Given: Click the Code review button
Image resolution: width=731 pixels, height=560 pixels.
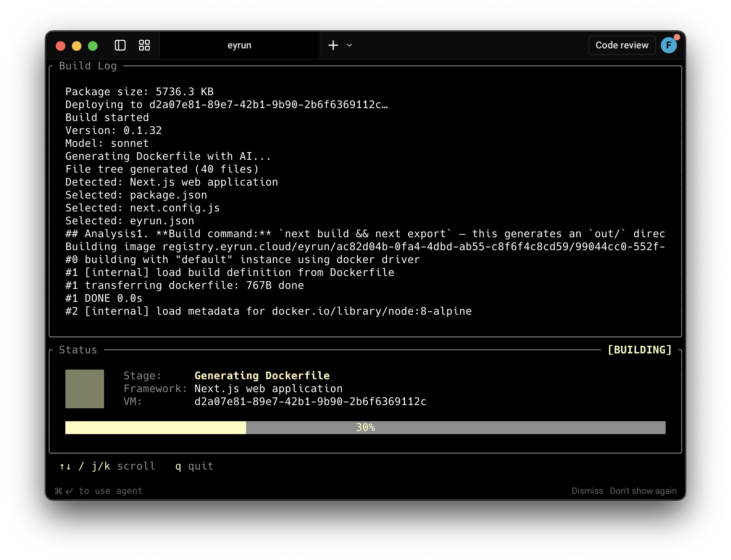Looking at the screenshot, I should pos(622,45).
